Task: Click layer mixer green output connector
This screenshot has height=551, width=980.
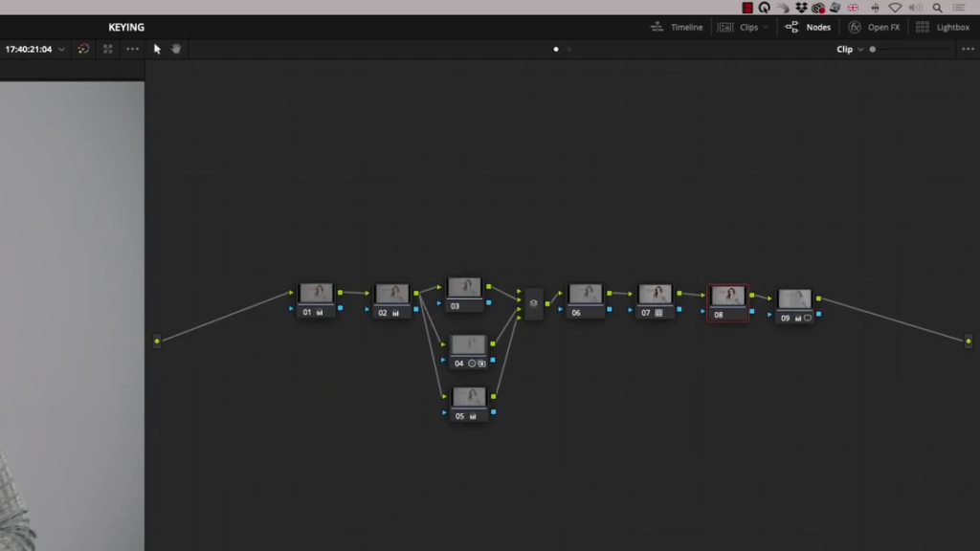Action: pos(547,303)
